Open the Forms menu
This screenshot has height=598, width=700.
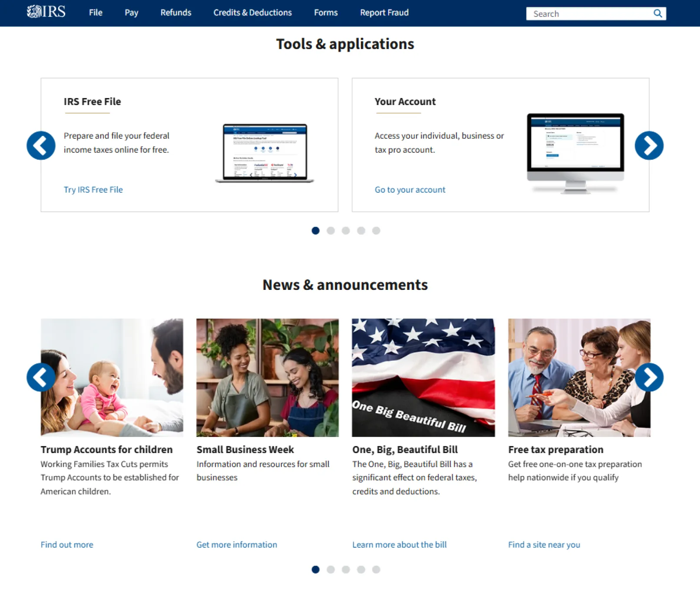[326, 13]
